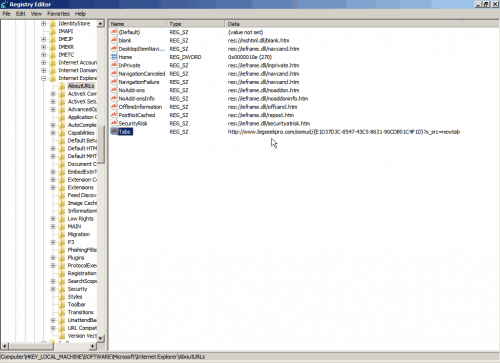
Task: Click the res://ieframe.dll/securityatrisk.htm data cell
Action: coord(269,123)
